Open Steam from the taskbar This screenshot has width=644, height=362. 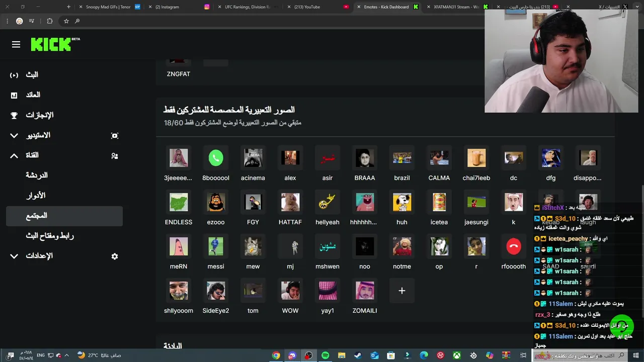point(358,355)
